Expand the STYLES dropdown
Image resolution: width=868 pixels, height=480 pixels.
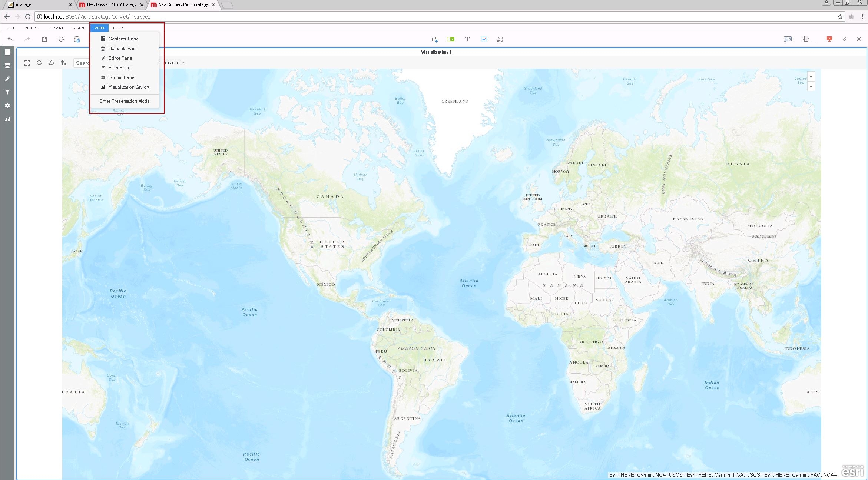(175, 63)
